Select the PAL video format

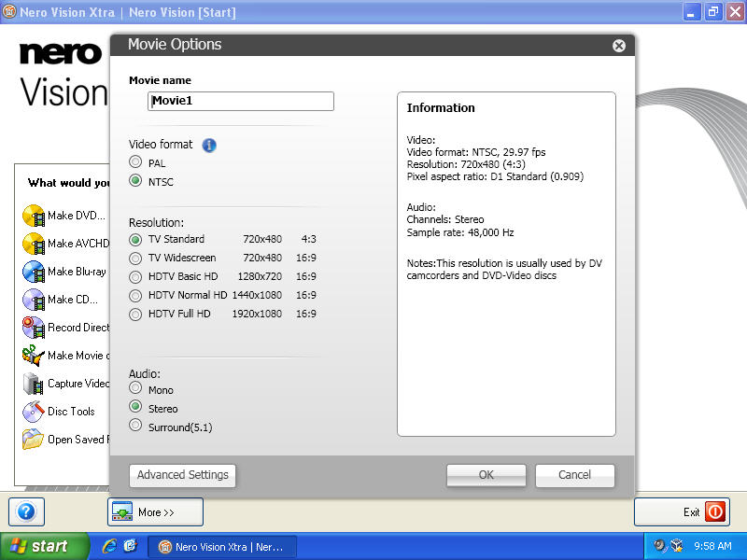(x=135, y=162)
